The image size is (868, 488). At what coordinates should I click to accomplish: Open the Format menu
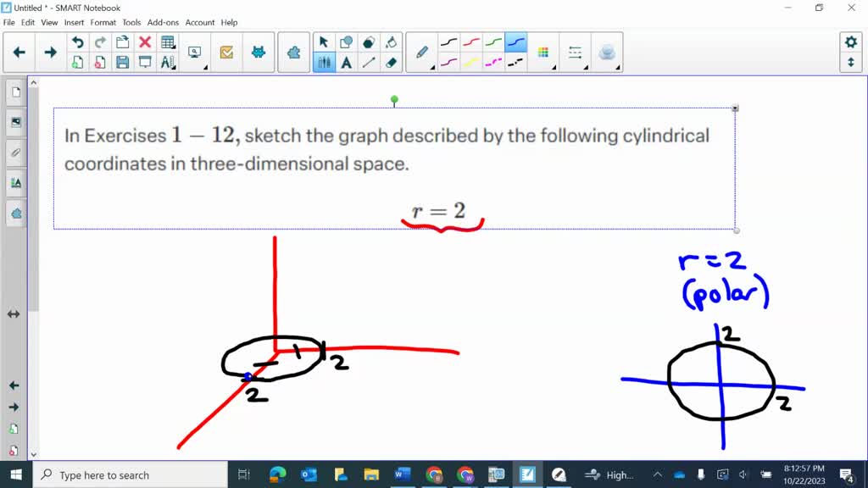103,23
